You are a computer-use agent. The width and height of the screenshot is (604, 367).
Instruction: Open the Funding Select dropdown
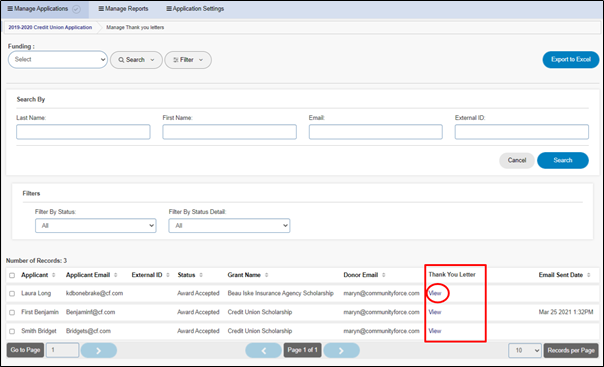(x=58, y=60)
